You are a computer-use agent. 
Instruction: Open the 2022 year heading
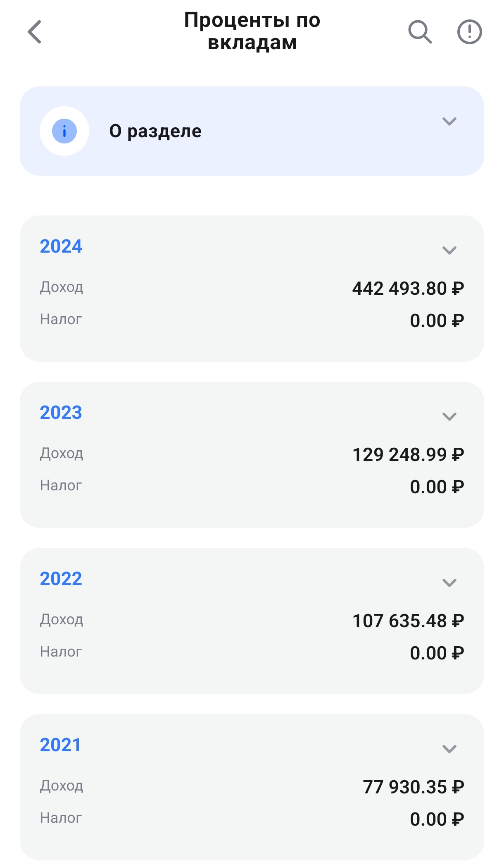point(61,579)
